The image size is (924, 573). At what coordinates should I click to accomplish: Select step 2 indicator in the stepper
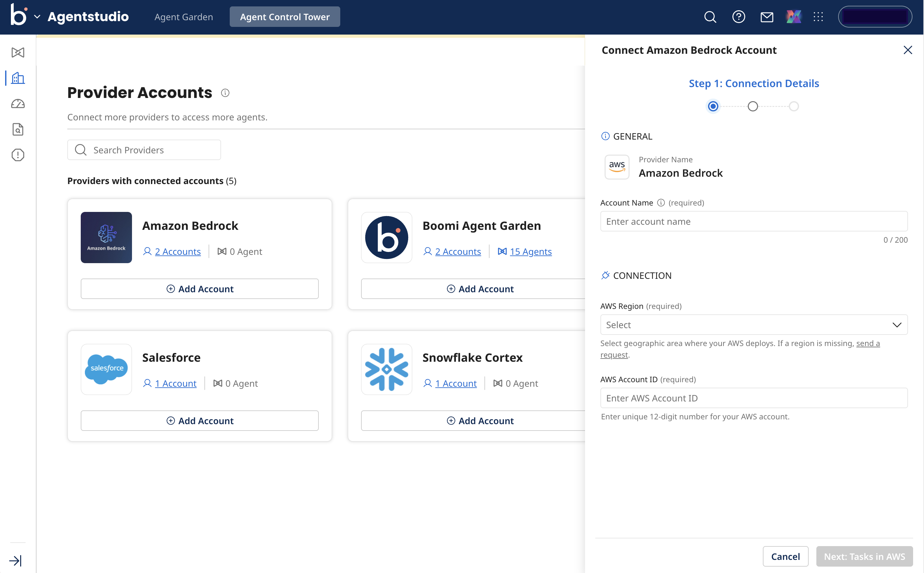(x=753, y=107)
